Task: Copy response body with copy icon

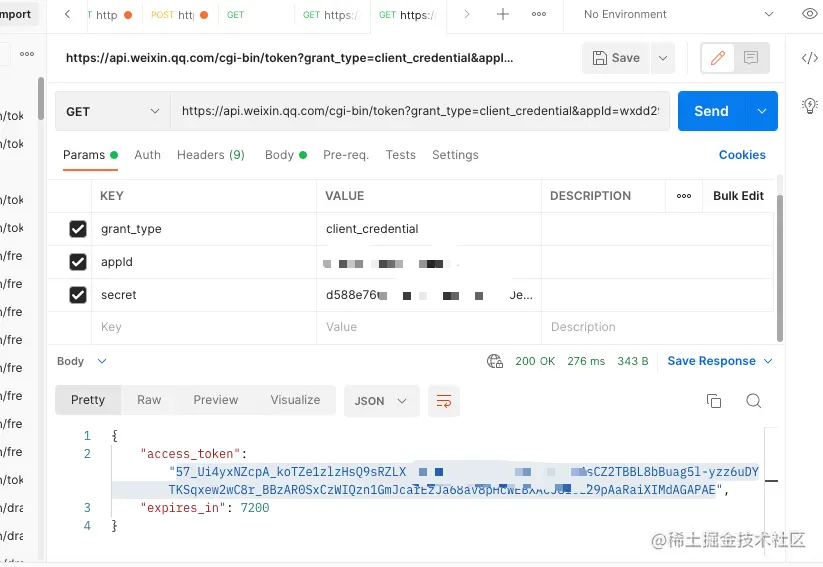Action: pyautogui.click(x=714, y=401)
